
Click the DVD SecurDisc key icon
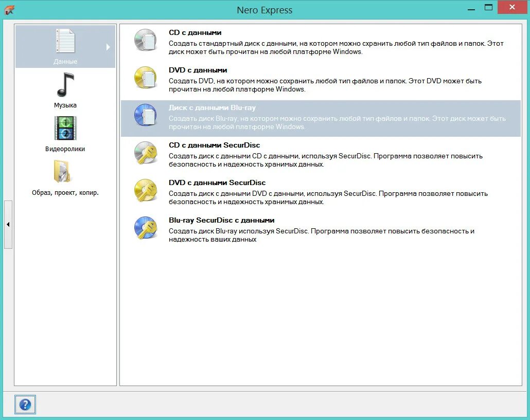[x=145, y=190]
